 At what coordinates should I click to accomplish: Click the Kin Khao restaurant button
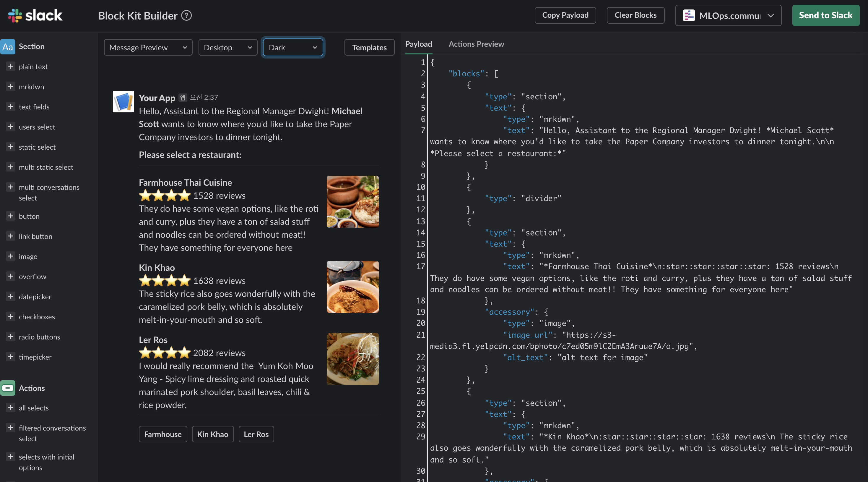click(x=213, y=434)
